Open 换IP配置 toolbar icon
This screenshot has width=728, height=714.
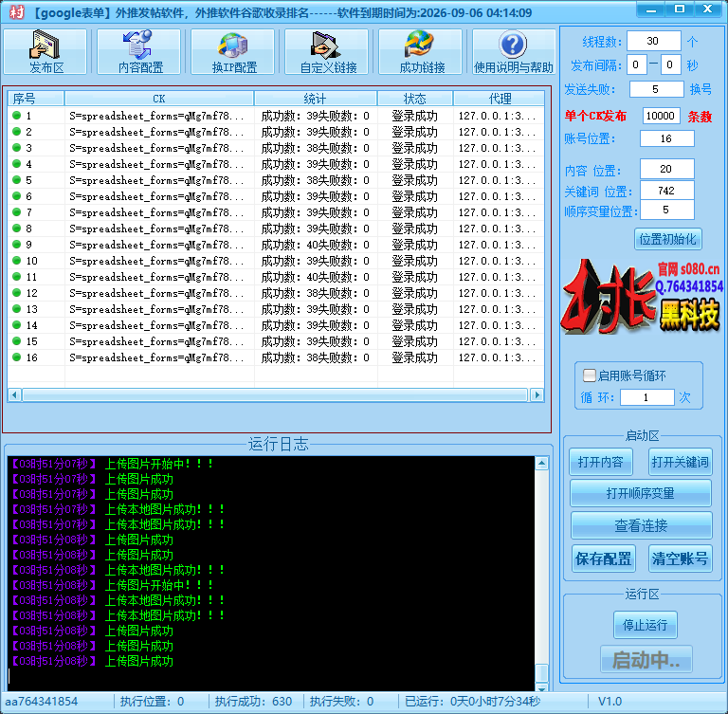(233, 52)
